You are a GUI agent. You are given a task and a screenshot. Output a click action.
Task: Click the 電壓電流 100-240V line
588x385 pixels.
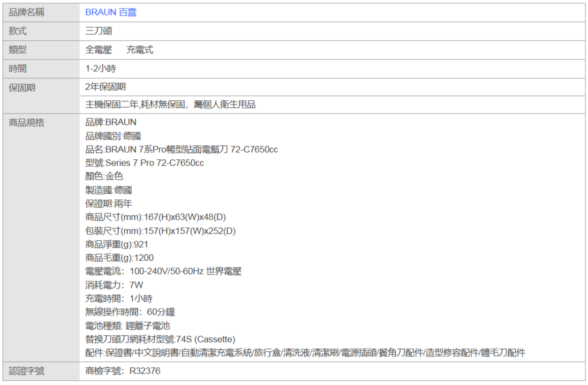163,271
